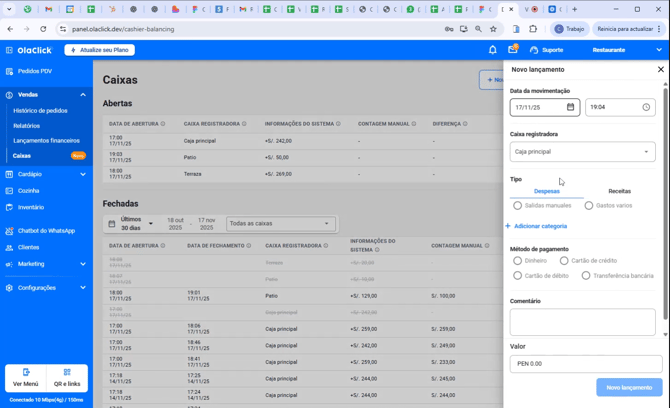Click the browser zoom magnifier icon
Viewport: 670px width, 408px height.
coord(478,29)
